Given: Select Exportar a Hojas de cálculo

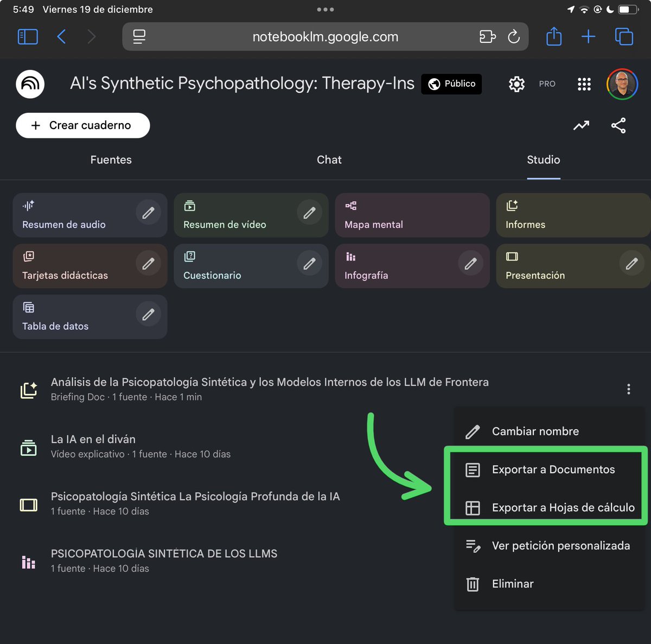Looking at the screenshot, I should (549, 508).
